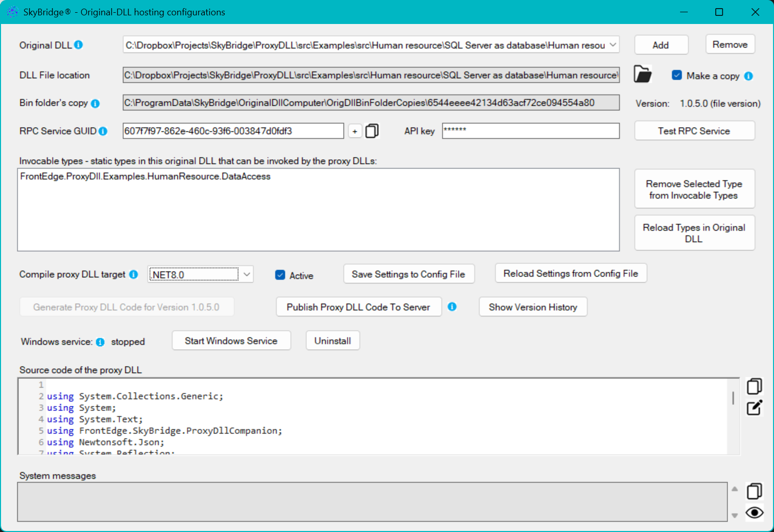This screenshot has height=532, width=774.
Task: Click the 'using Newtonsoft.Json;' code line
Action: (106, 442)
